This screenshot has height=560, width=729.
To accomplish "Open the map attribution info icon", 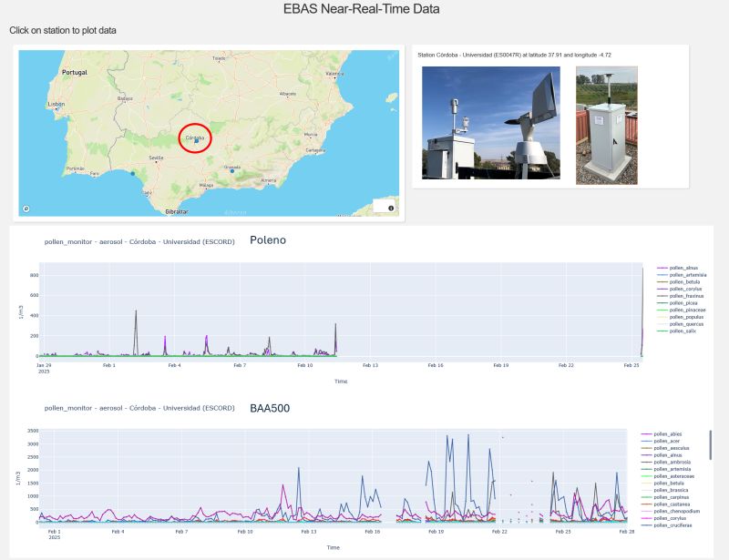I will [391, 209].
